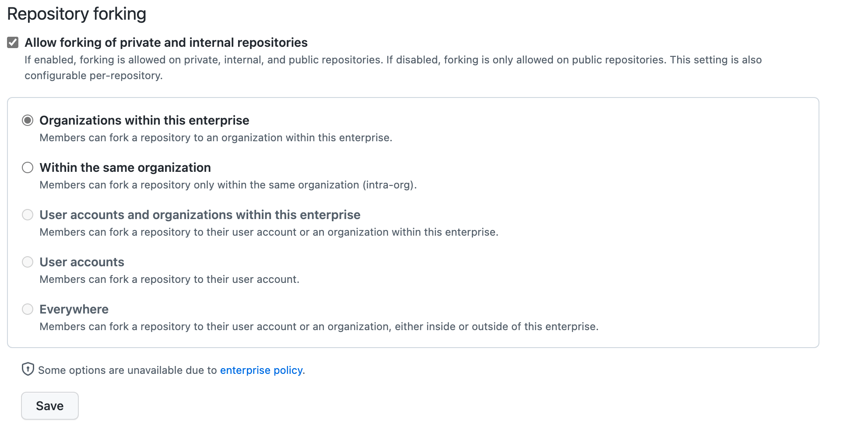The height and width of the screenshot is (425, 868).
Task: Click the Repository forking heading
Action: pos(77,14)
